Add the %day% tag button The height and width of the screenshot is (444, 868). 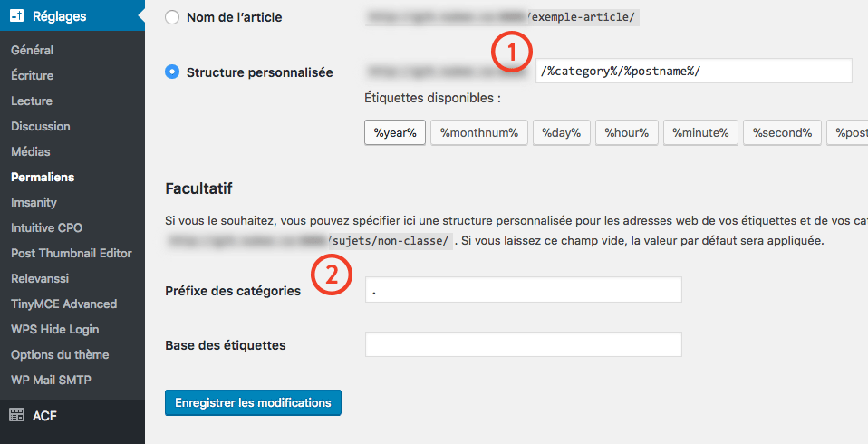point(562,132)
